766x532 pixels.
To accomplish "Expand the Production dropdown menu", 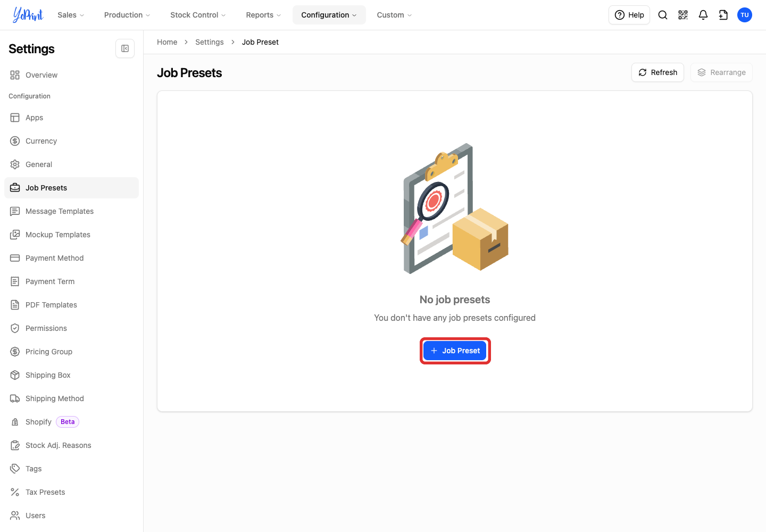I will [x=127, y=15].
